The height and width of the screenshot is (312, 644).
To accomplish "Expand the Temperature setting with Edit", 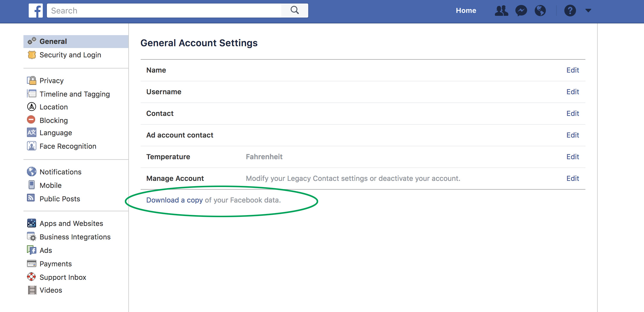I will pyautogui.click(x=573, y=157).
